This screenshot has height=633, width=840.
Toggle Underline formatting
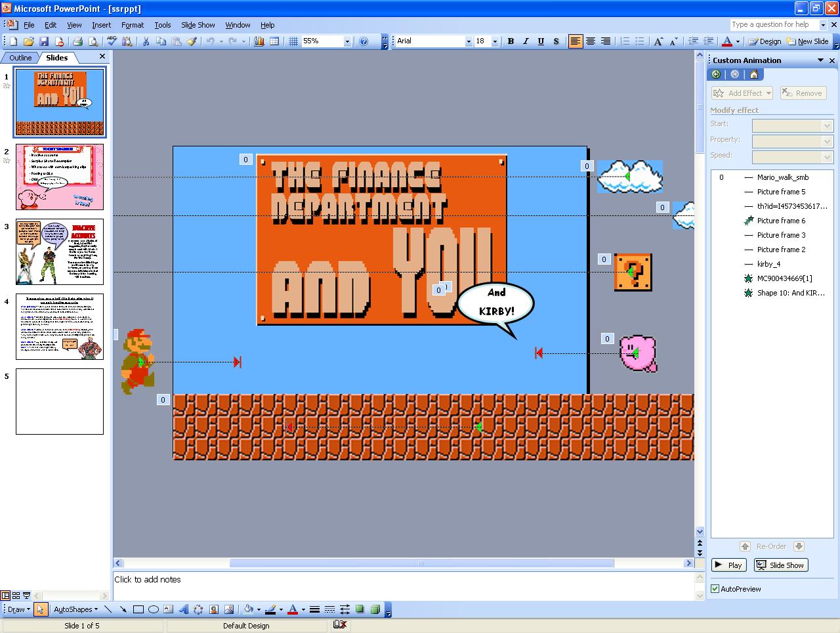pos(541,41)
